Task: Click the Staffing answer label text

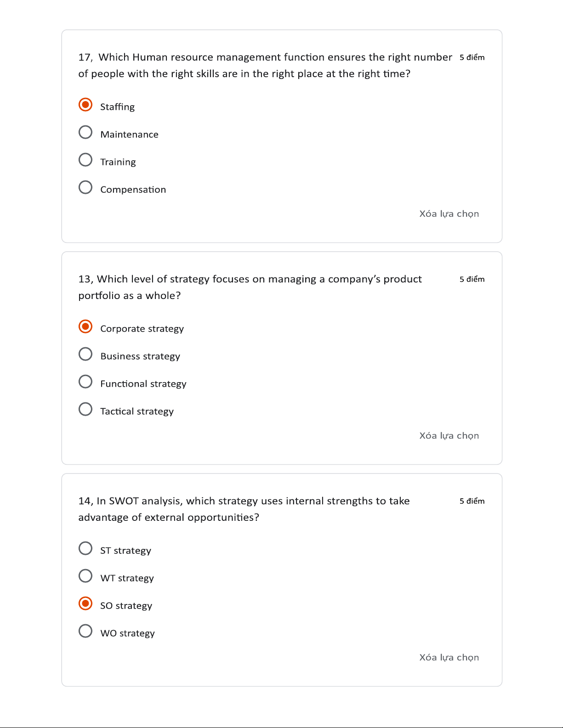Action: 117,107
